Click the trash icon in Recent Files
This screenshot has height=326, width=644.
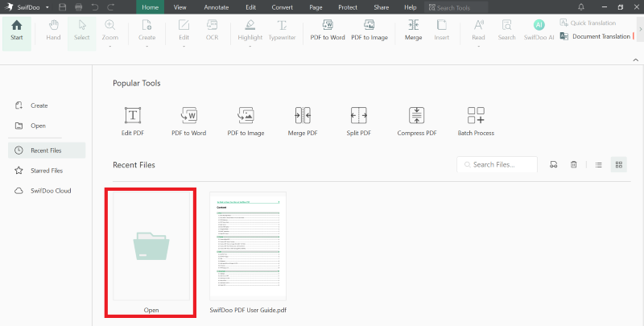(573, 165)
